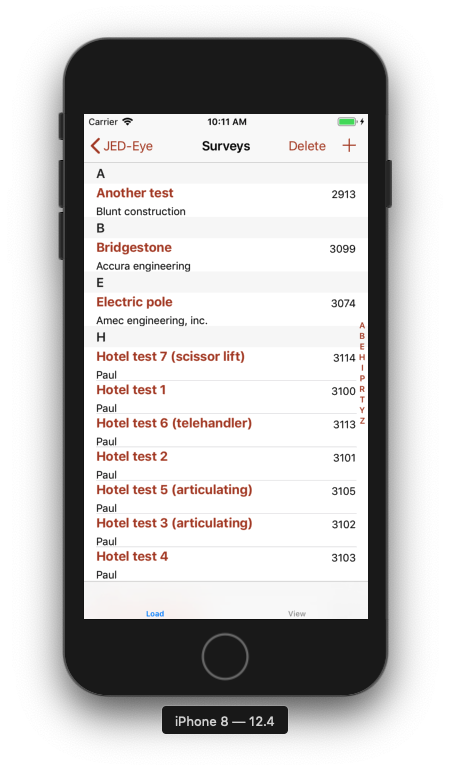Open the Another test survey

tap(226, 200)
